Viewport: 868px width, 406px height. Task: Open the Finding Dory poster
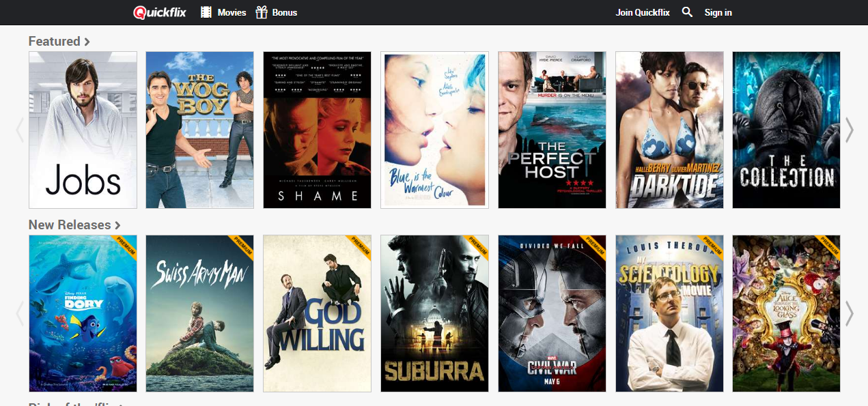[83, 314]
